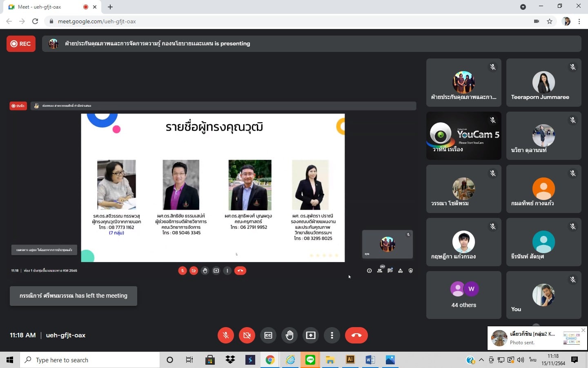Open LINE app from the taskbar
Viewport: 588px width, 368px height.
click(x=310, y=360)
